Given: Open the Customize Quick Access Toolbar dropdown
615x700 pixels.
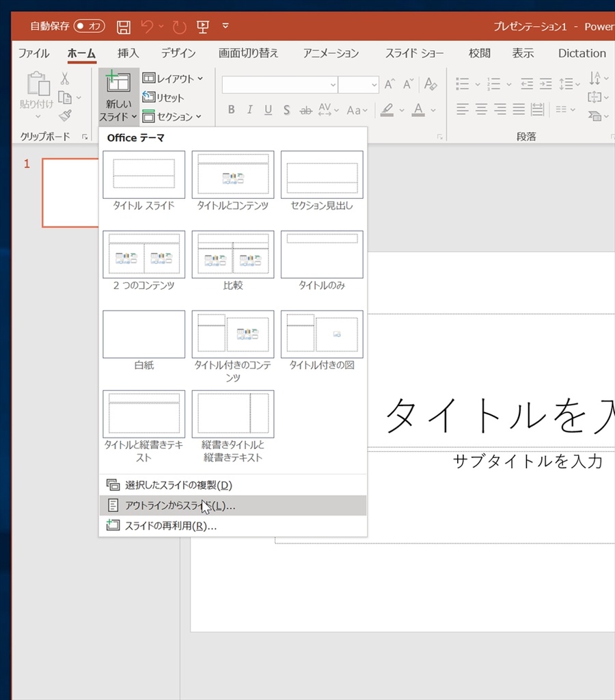Looking at the screenshot, I should (225, 26).
